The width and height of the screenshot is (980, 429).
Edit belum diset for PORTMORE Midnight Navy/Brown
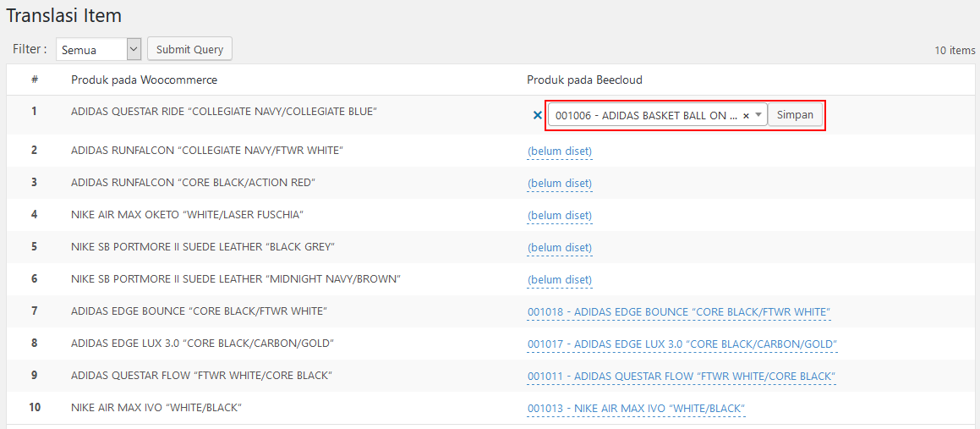[559, 280]
